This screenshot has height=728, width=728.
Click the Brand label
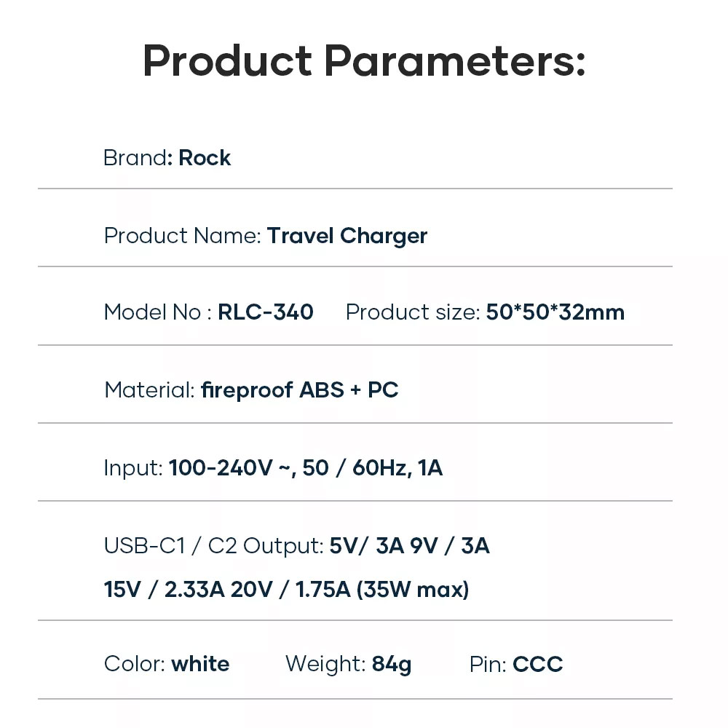click(x=135, y=158)
